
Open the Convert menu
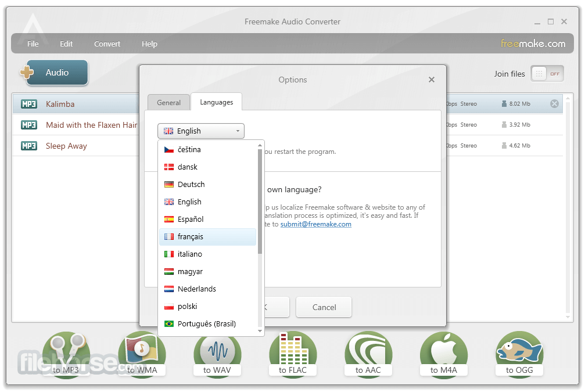coord(107,44)
